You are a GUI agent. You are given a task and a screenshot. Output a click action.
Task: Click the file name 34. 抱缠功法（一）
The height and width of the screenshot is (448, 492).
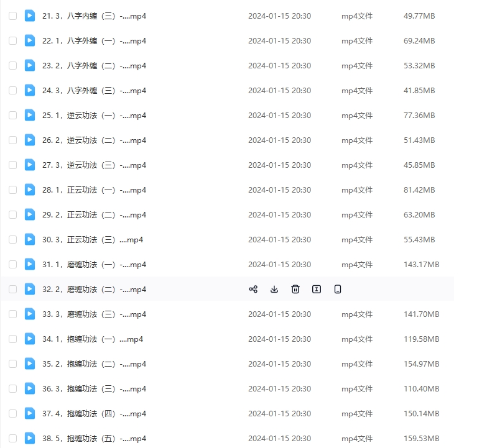(93, 339)
